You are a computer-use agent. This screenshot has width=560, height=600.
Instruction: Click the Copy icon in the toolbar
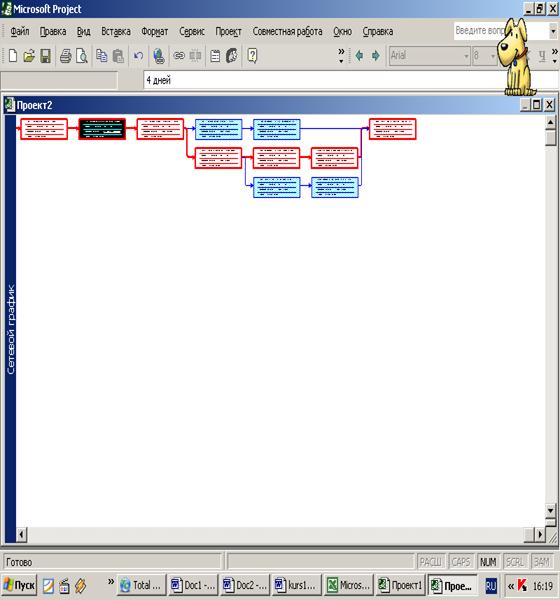(101, 56)
